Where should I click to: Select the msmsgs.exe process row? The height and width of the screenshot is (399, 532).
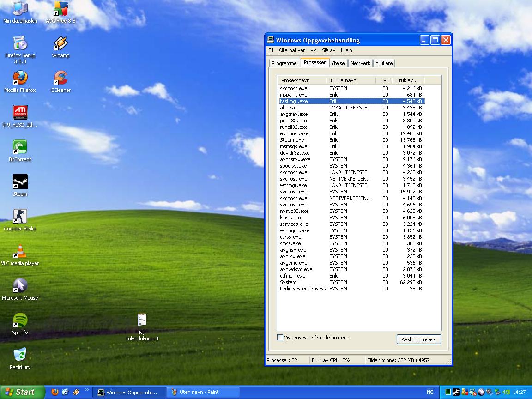351,146
